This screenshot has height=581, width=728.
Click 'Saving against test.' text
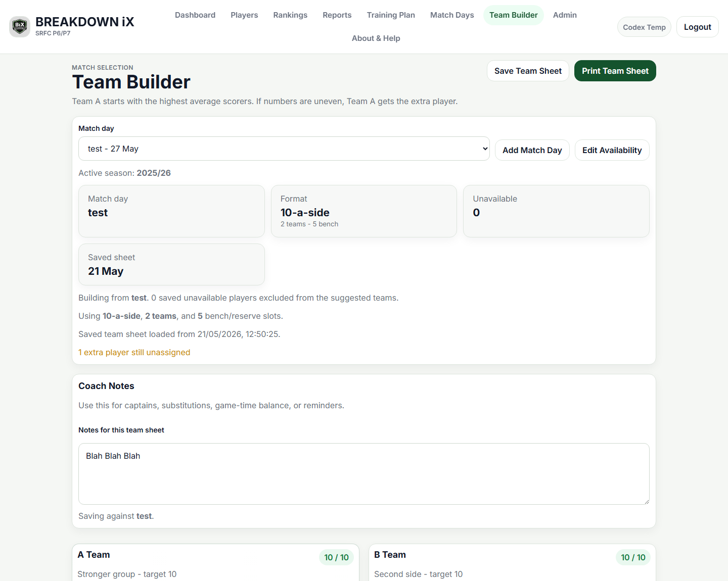pyautogui.click(x=116, y=516)
